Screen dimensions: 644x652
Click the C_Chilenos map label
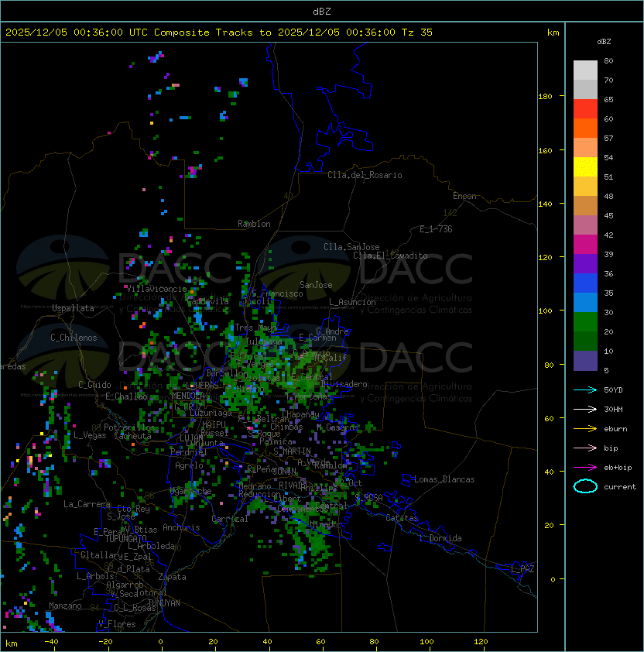coord(74,338)
